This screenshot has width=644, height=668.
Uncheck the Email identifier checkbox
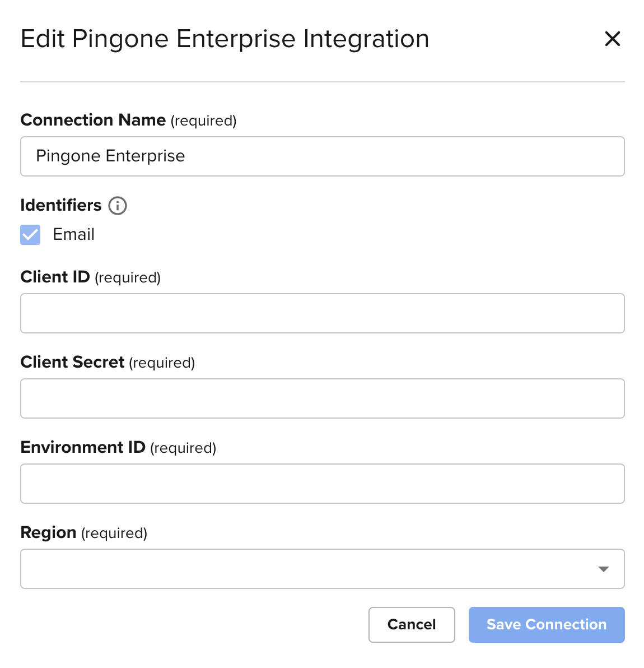[x=30, y=235]
